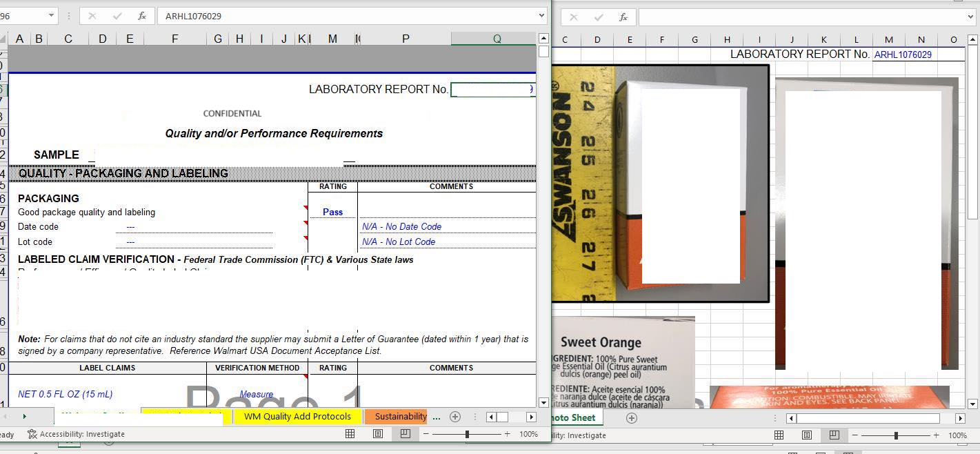This screenshot has width=980, height=454.
Task: Zoom out with minus icon in WM Quality workbook
Action: pyautogui.click(x=426, y=434)
